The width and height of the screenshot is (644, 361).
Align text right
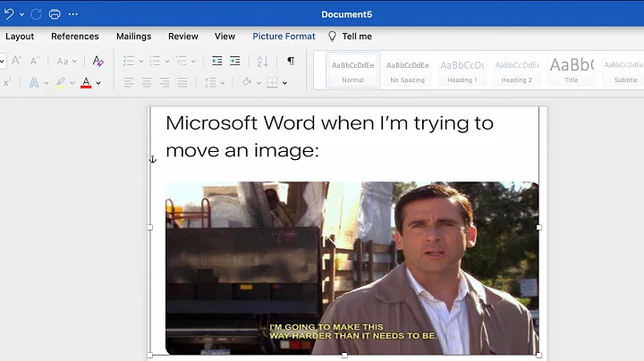165,82
